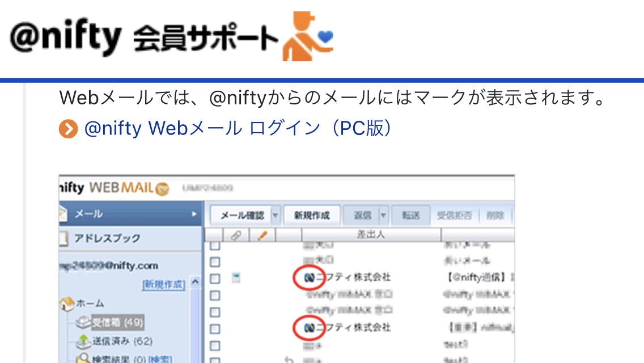The image size is (644, 363).
Task: Select the メール tab in webmail sidebar
Action: (132, 214)
